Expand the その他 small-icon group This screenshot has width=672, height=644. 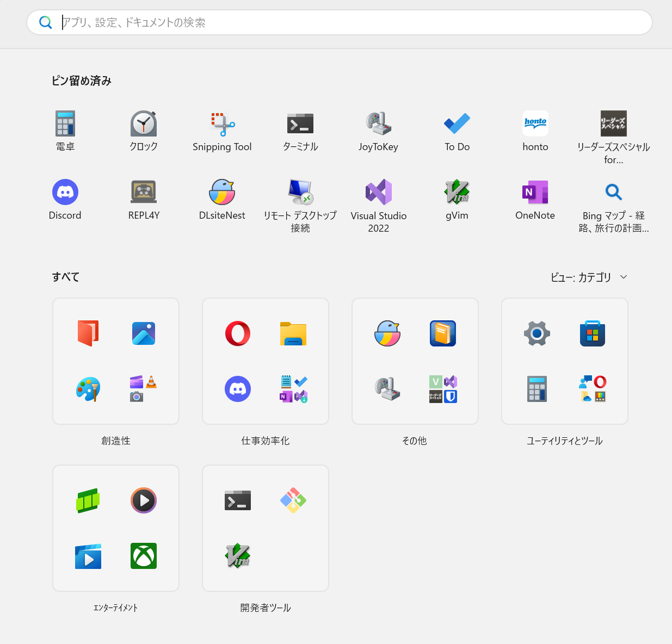[443, 389]
